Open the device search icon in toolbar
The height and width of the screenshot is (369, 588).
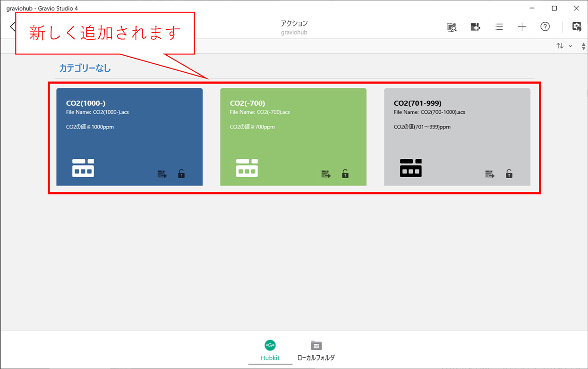[x=452, y=27]
